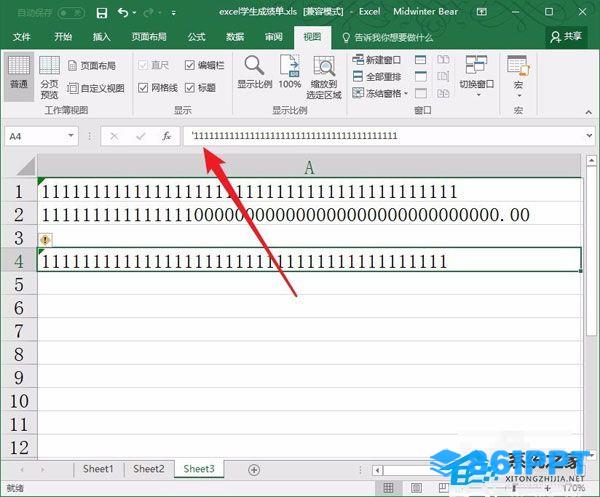Image resolution: width=600 pixels, height=497 pixels.
Task: Click the Share (共享) button
Action: click(x=566, y=37)
